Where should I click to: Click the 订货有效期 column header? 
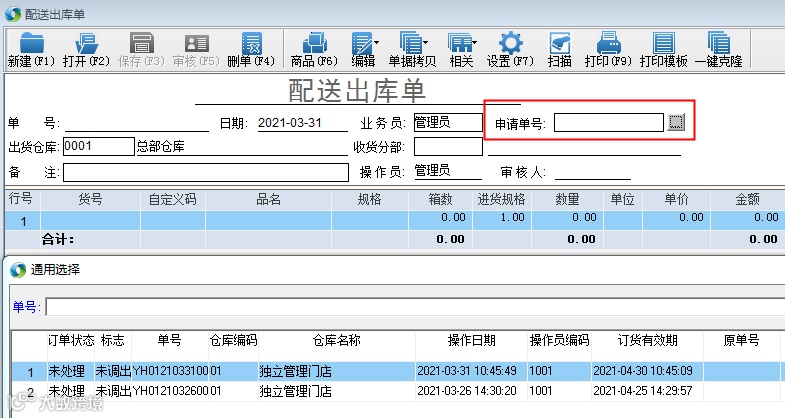click(x=647, y=340)
